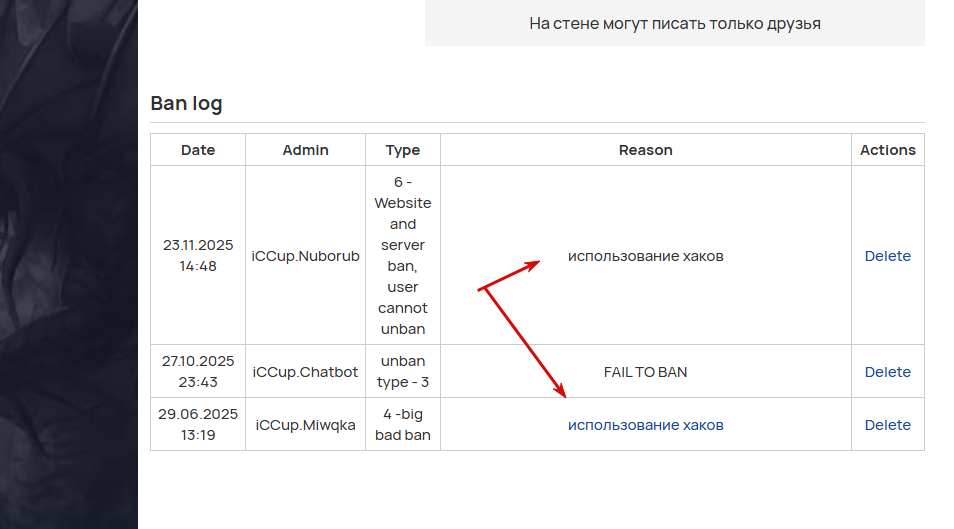954x529 pixels.
Task: Click admin name iCCup.Miwqka
Action: coord(305,424)
